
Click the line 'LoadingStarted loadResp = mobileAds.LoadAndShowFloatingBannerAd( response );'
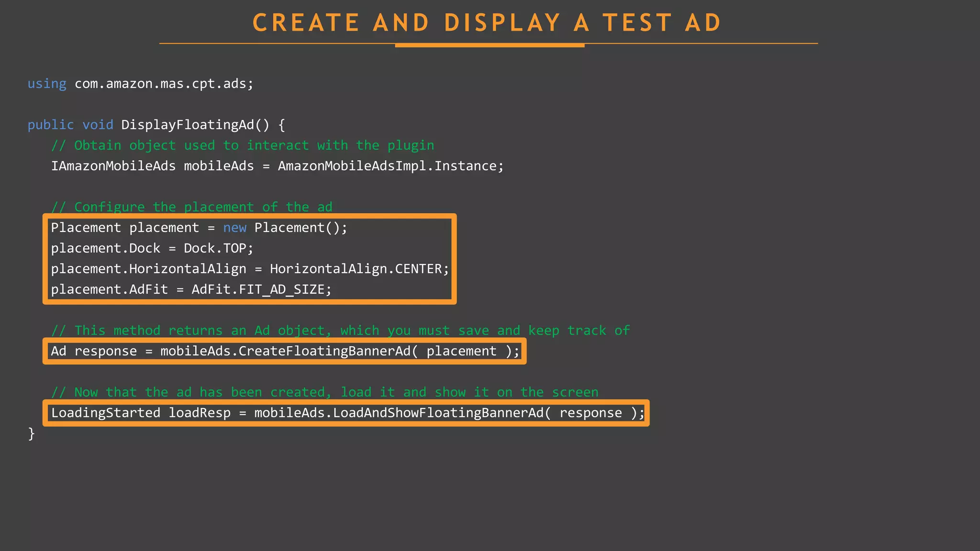point(348,413)
